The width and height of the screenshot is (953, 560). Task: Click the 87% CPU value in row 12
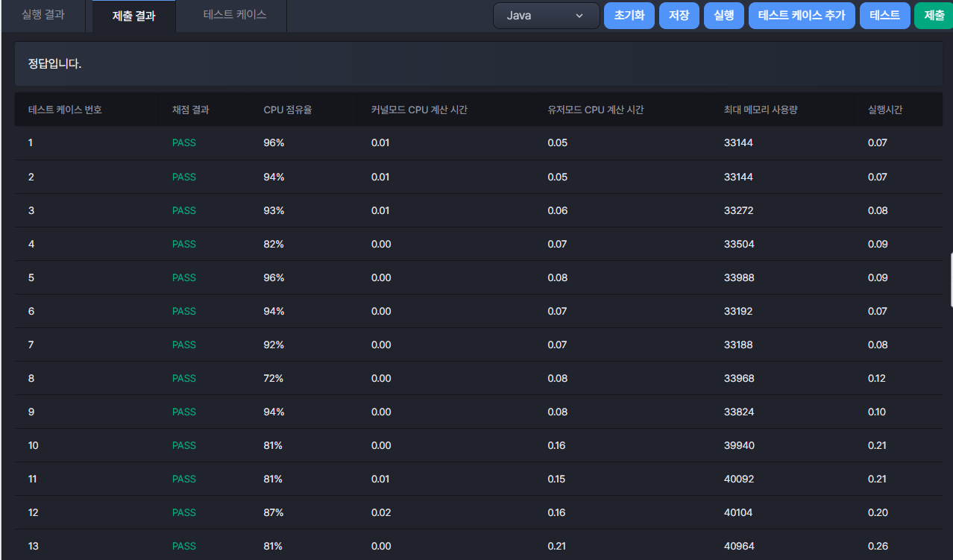point(274,512)
